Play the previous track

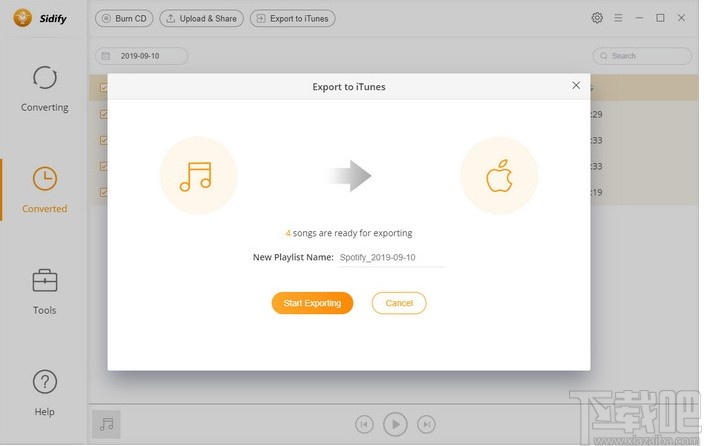[x=364, y=424]
